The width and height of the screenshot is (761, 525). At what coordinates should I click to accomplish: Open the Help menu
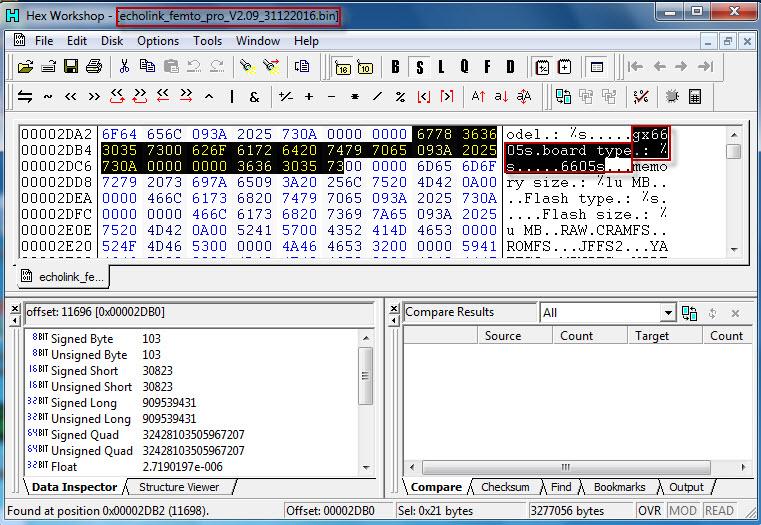coord(306,41)
